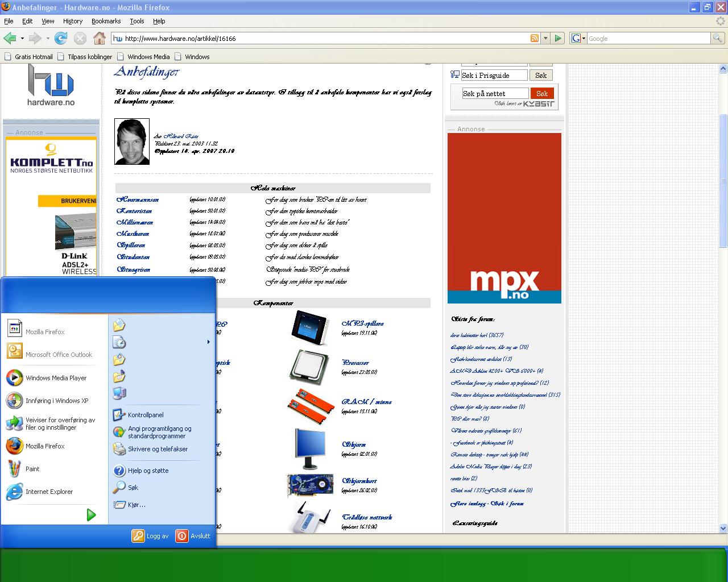Image resolution: width=728 pixels, height=582 pixels.
Task: Click the page's vertical scrollbar thumb
Action: click(x=723, y=181)
